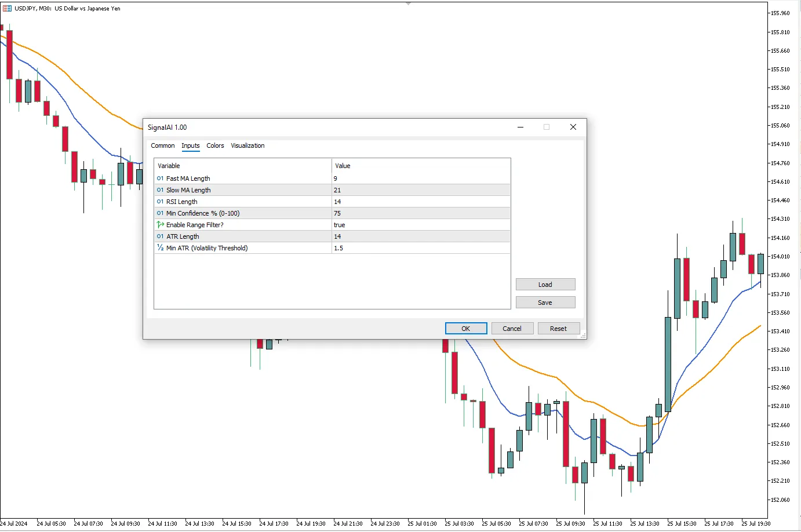The image size is (801, 532).
Task: Confirm the settings with OK
Action: coord(465,329)
